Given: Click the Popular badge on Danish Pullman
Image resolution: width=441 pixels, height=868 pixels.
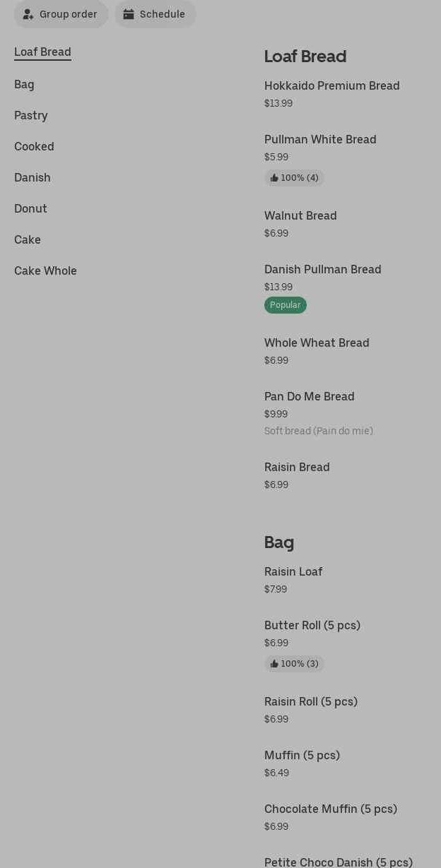Looking at the screenshot, I should (286, 305).
